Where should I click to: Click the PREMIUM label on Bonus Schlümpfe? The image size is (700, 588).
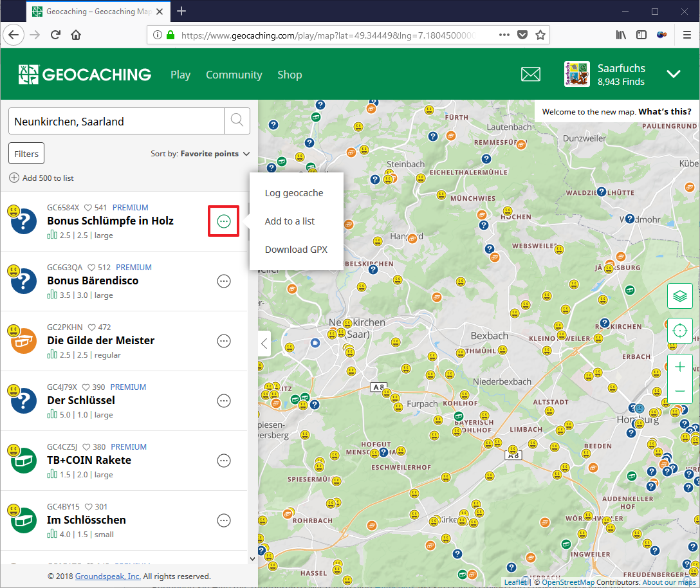(x=131, y=208)
